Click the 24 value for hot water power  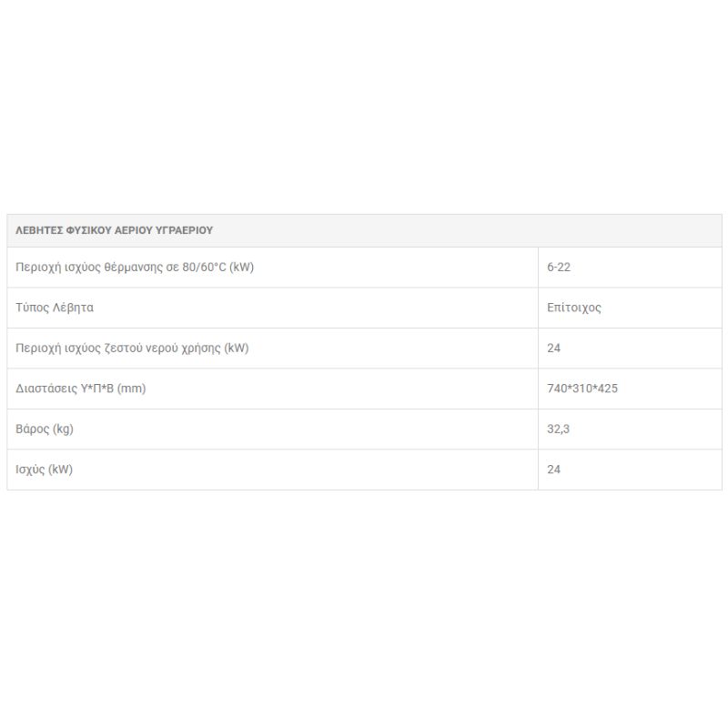(553, 349)
